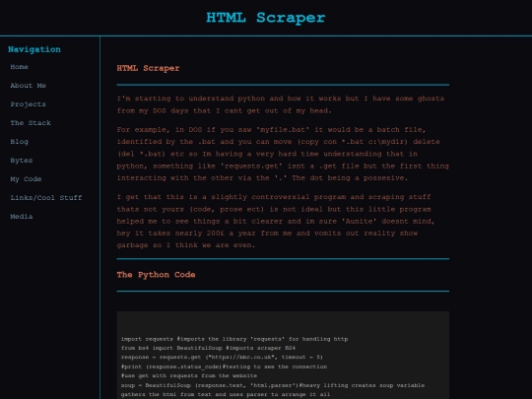Open the My Code page
The width and height of the screenshot is (532, 399).
(x=26, y=178)
